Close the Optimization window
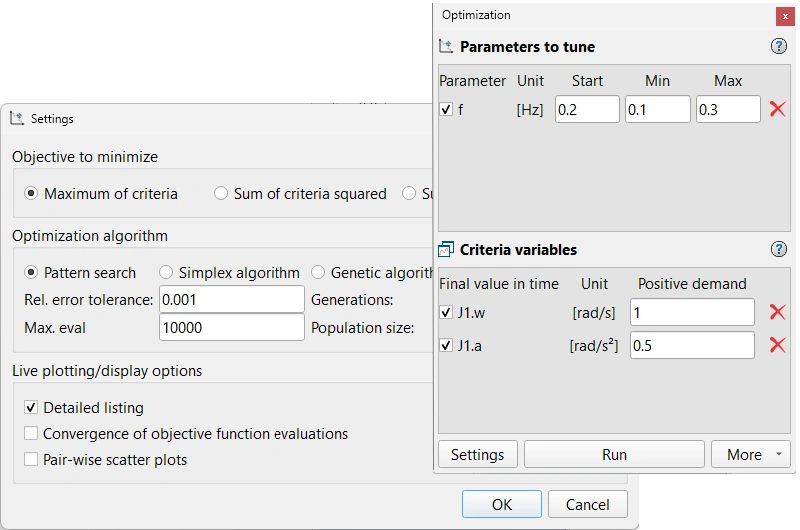The height and width of the screenshot is (530, 800). point(785,16)
